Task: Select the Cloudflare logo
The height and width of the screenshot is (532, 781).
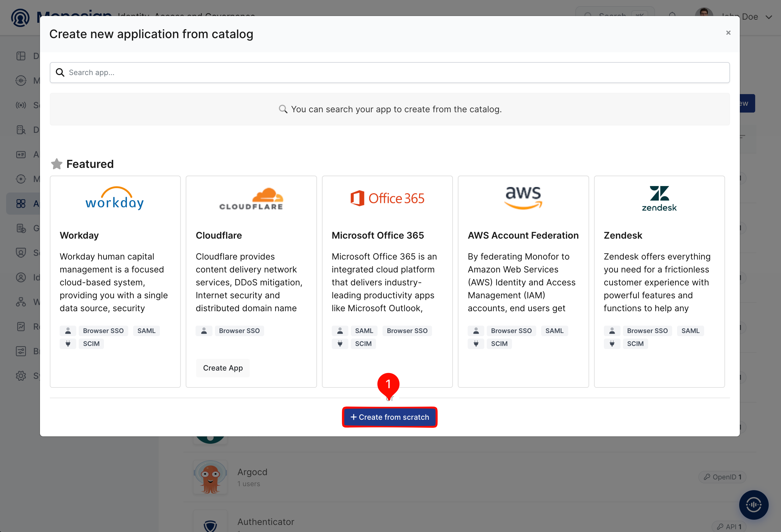Action: coord(251,199)
